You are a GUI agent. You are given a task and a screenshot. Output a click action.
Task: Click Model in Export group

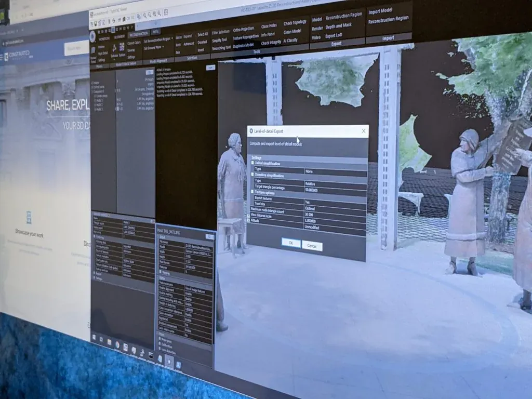coord(317,20)
